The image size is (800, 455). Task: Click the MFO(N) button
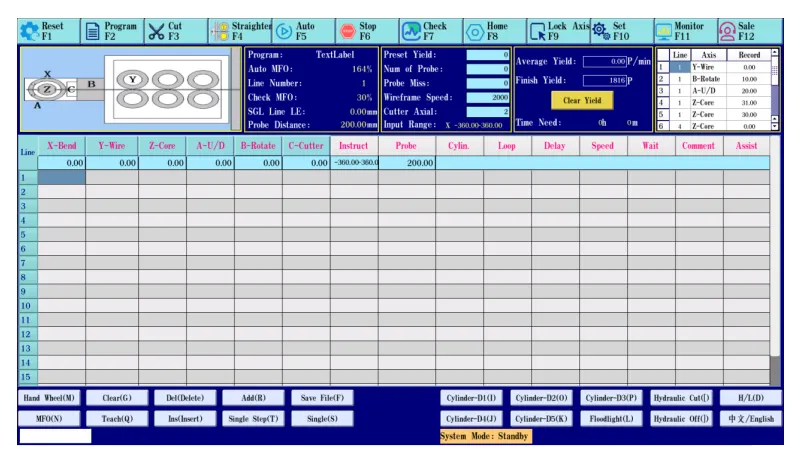tap(49, 419)
